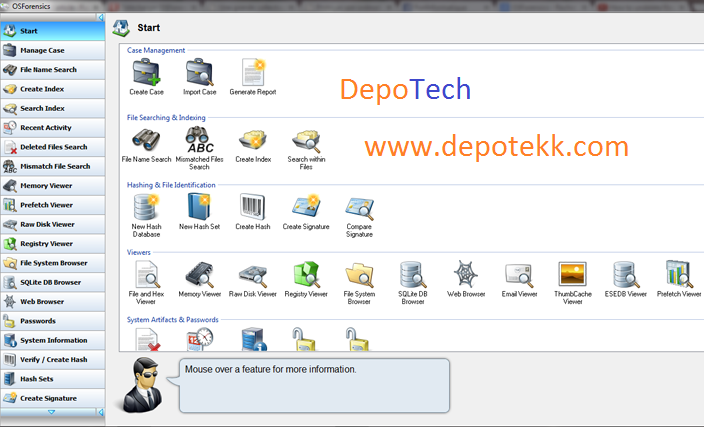The width and height of the screenshot is (704, 427).
Task: Open Web Browser spider web icon in Viewers
Action: point(466,275)
